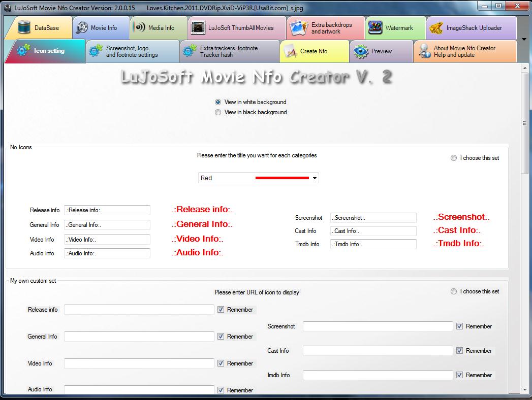Click the custom set General Info URL field
The image size is (532, 400).
[x=139, y=336]
